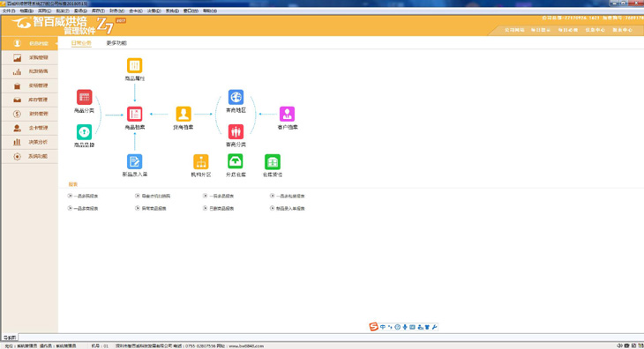The height and width of the screenshot is (349, 644).
Task: Open the orange 机构分区 org-chart icon
Action: tap(201, 161)
